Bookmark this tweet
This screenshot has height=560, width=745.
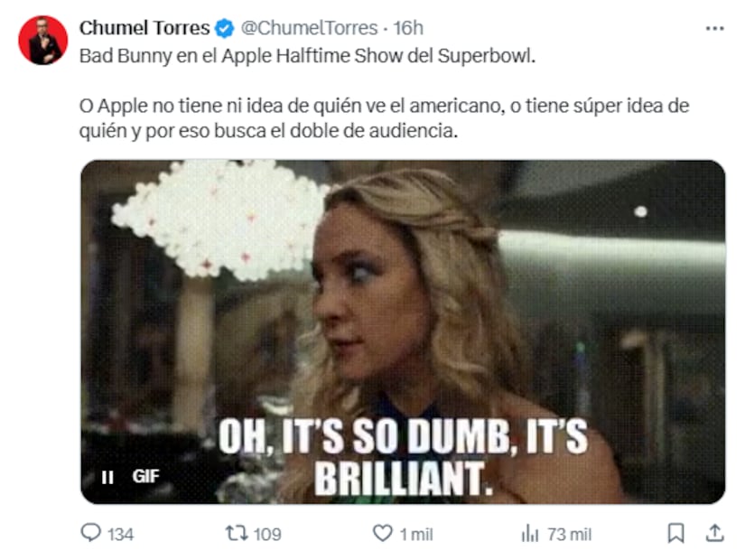tap(675, 533)
